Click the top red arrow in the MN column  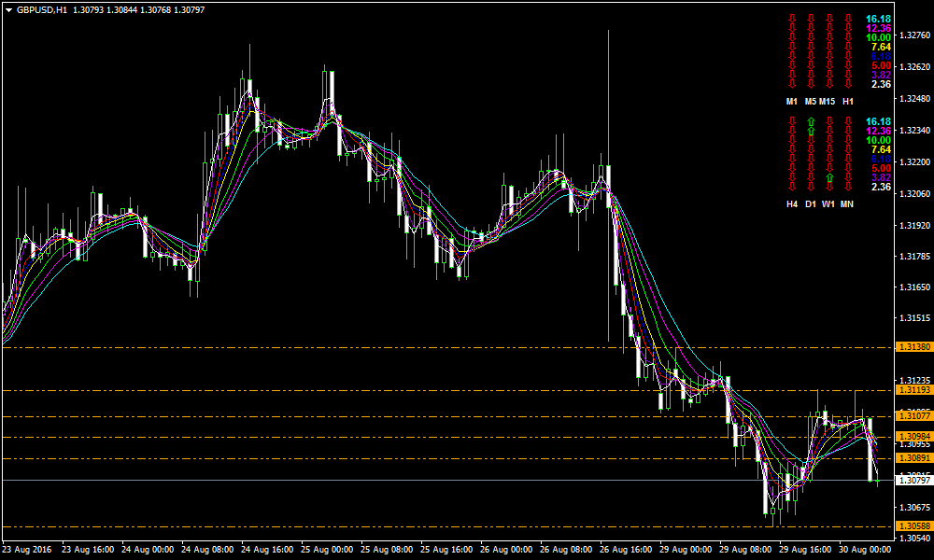coord(848,121)
